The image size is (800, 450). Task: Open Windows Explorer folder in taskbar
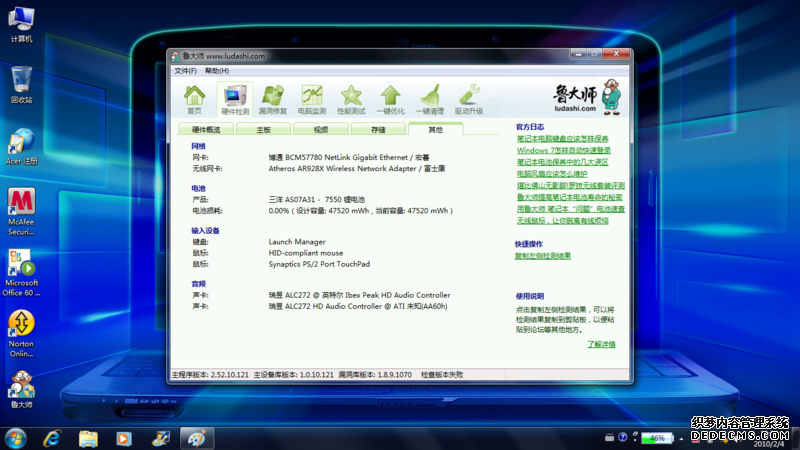[88, 438]
